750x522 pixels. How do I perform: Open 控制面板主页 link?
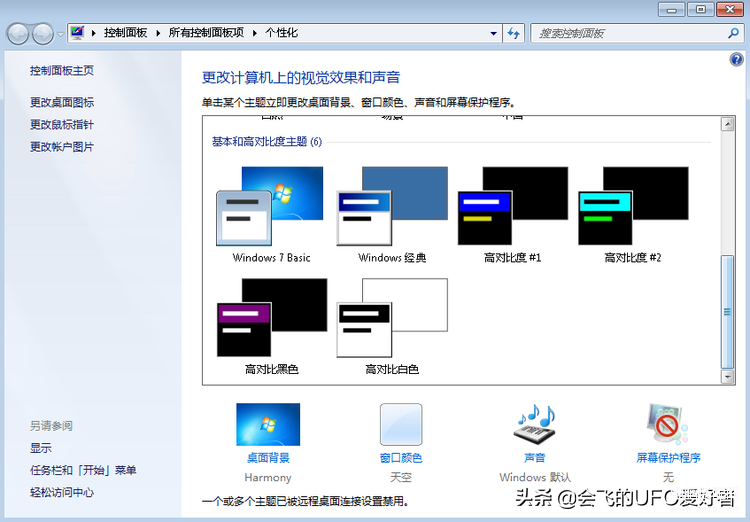[62, 71]
